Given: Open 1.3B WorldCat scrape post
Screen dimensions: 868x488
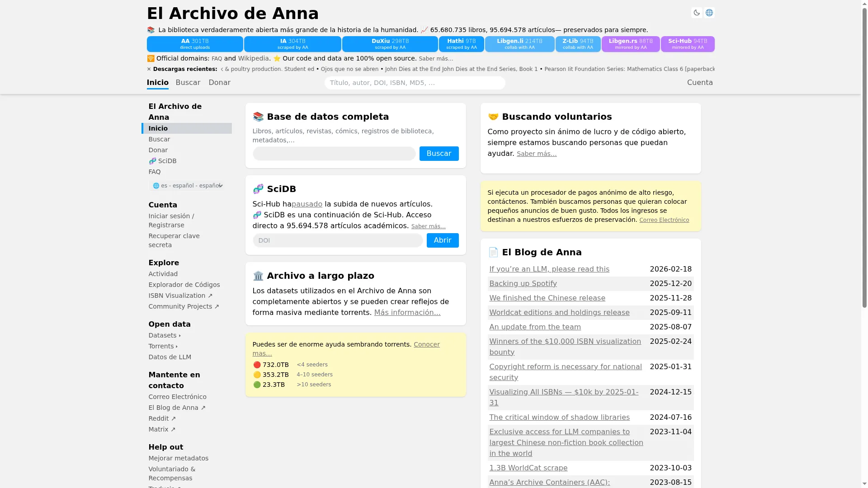Looking at the screenshot, I should click(528, 468).
